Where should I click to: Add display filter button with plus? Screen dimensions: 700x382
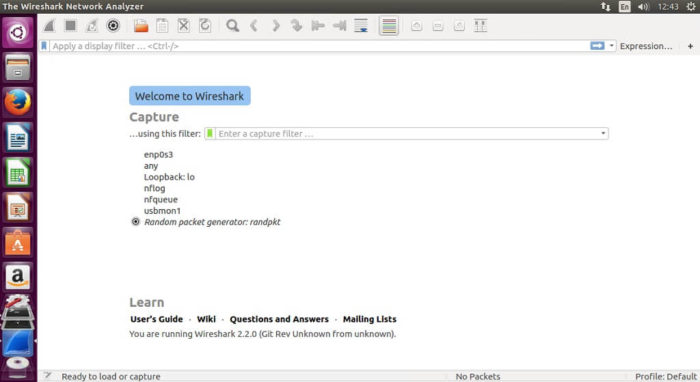690,46
